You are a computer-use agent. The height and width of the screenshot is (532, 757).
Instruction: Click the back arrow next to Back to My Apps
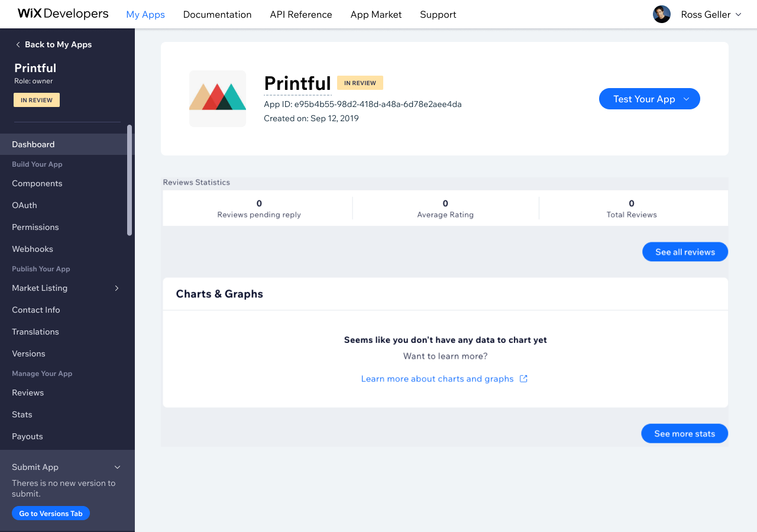pyautogui.click(x=18, y=45)
